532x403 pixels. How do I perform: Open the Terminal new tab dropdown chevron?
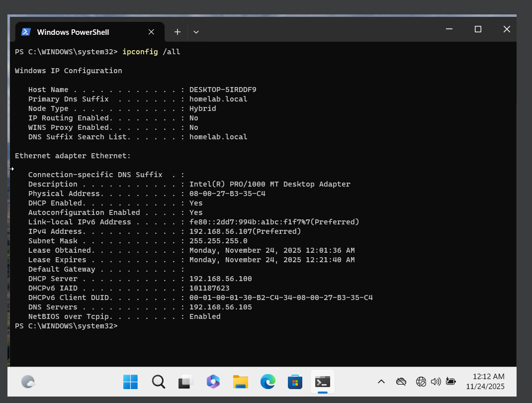[196, 31]
